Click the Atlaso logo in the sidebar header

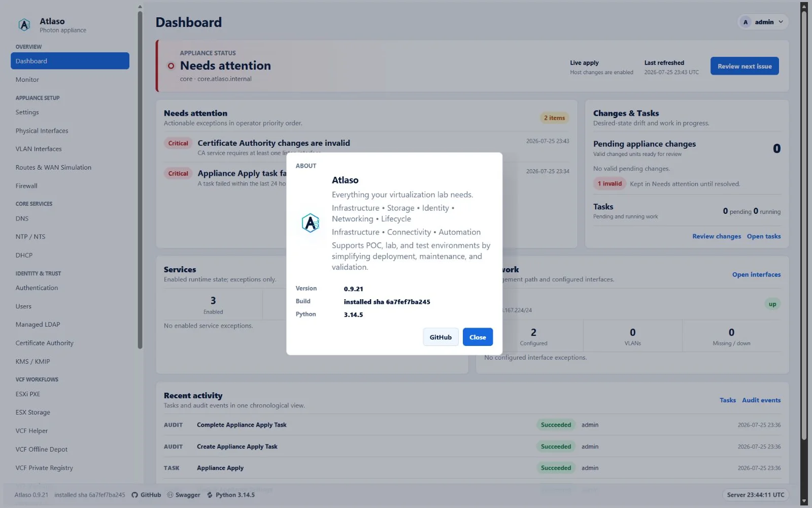point(24,25)
